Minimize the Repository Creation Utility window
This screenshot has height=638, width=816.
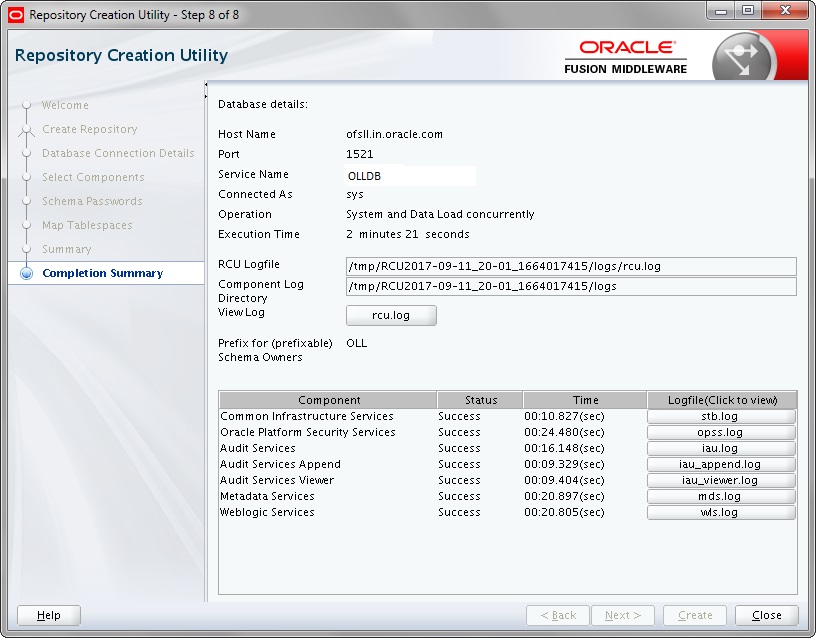tap(721, 11)
